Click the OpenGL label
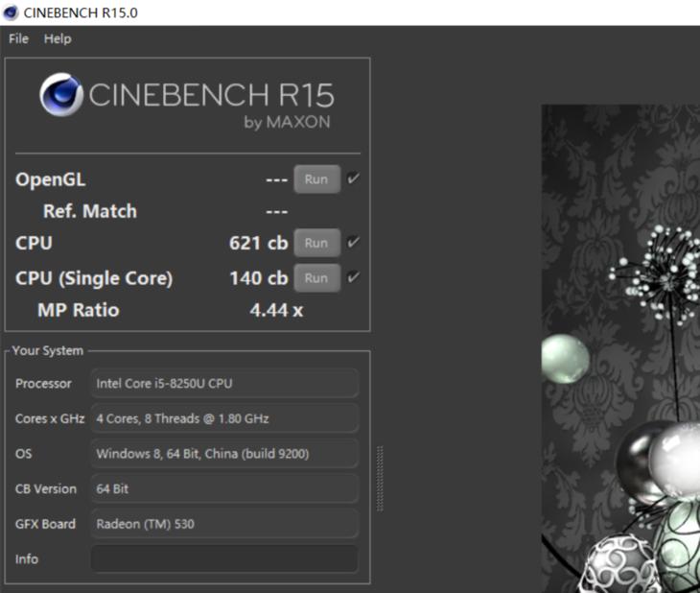This screenshot has width=700, height=593. pos(51,180)
